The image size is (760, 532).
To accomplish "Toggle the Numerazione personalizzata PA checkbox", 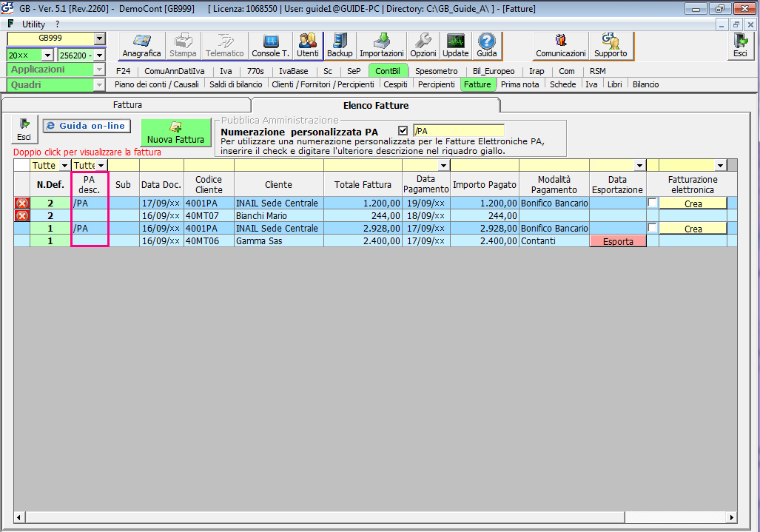I will (x=403, y=130).
